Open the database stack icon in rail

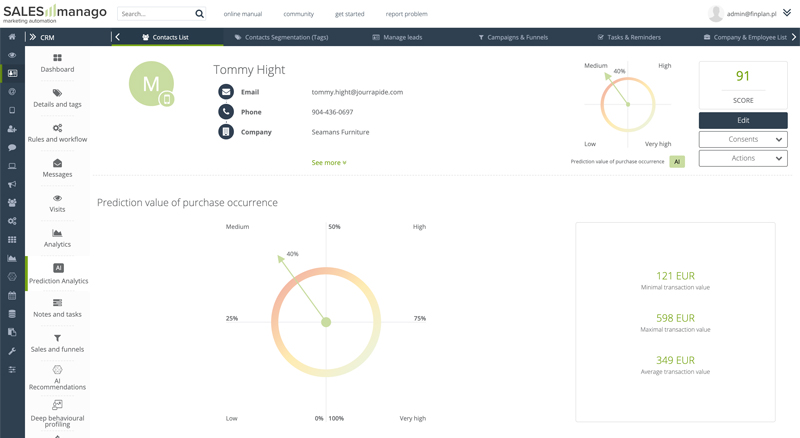coord(12,313)
